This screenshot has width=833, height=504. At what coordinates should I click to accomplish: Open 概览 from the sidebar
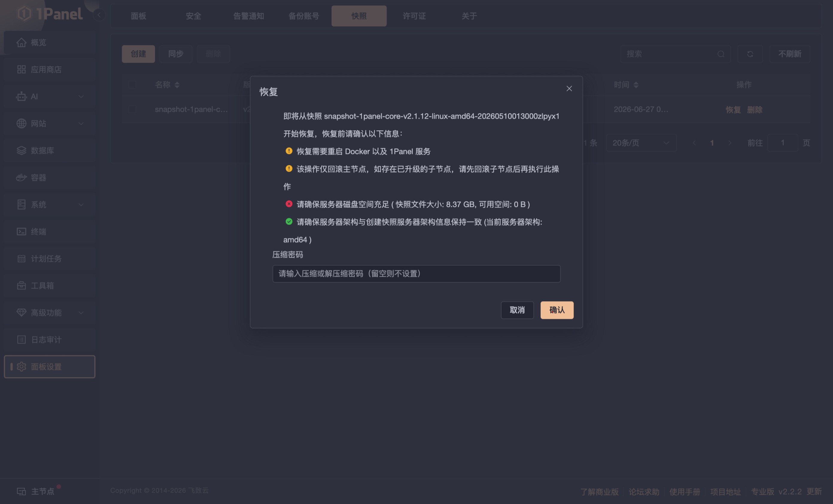(x=49, y=42)
